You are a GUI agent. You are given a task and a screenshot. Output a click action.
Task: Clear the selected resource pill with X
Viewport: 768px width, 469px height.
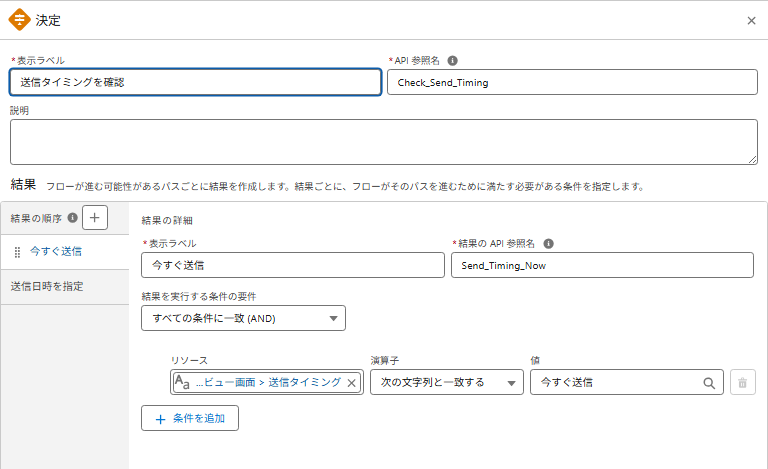351,382
